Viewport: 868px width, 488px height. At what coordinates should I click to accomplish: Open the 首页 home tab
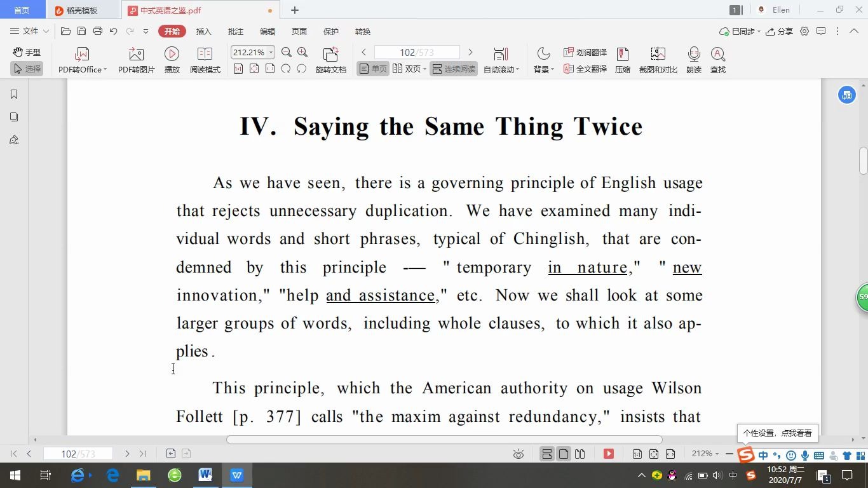tap(22, 10)
